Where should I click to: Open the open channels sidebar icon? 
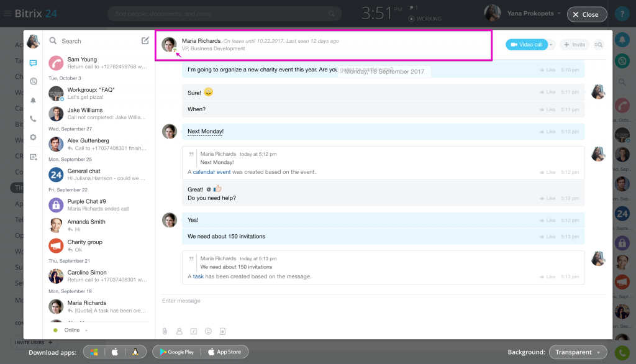point(34,81)
